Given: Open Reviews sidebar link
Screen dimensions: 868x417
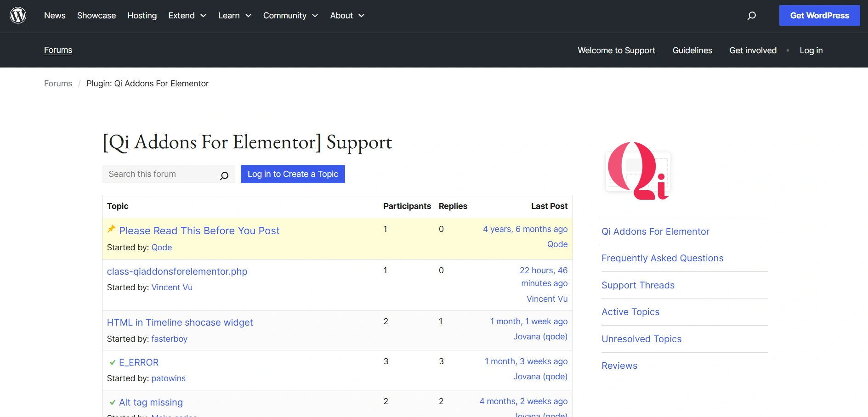Looking at the screenshot, I should (619, 366).
